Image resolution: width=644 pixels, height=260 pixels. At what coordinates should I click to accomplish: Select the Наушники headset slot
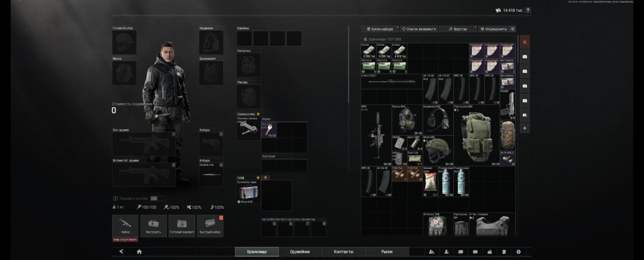(x=211, y=43)
